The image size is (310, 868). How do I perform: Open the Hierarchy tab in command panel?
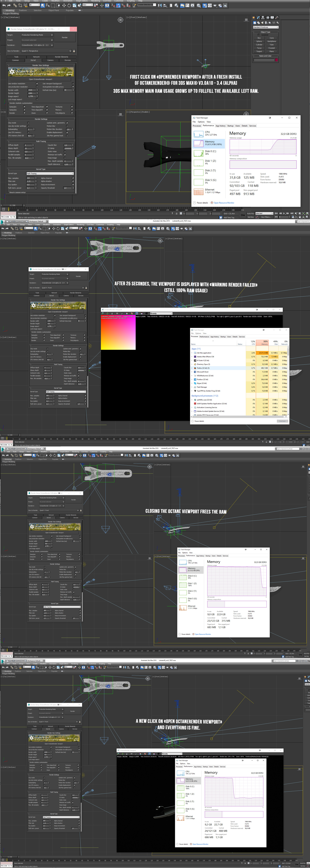pyautogui.click(x=263, y=17)
